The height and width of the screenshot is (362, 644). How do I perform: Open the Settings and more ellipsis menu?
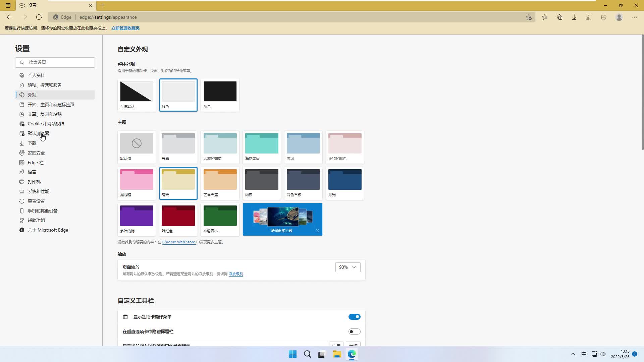(634, 17)
